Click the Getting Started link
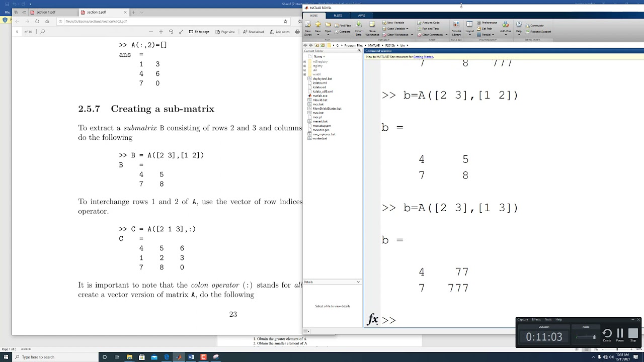The height and width of the screenshot is (362, 644). pyautogui.click(x=423, y=57)
